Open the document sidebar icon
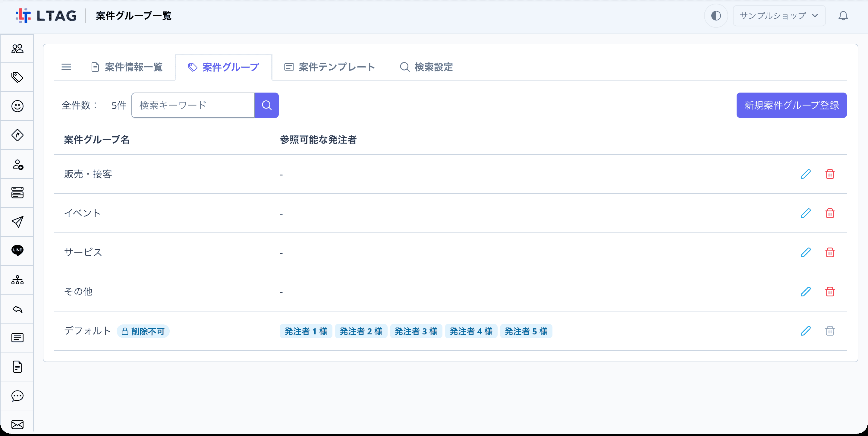This screenshot has width=868, height=436. [17, 367]
